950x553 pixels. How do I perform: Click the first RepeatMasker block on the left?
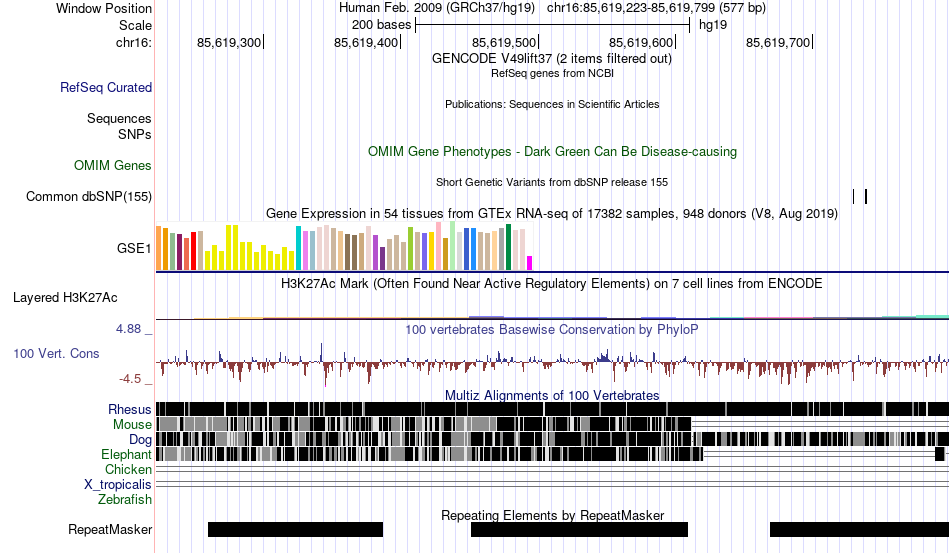[x=296, y=529]
